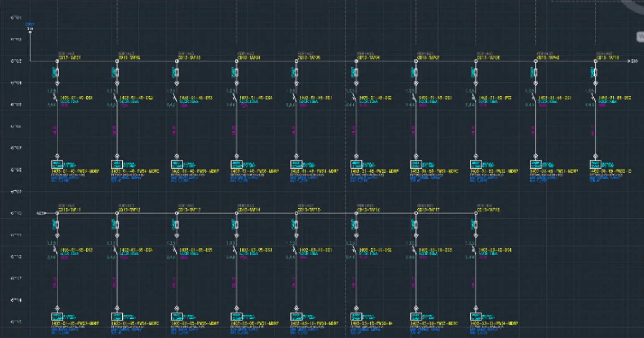Select the 1,3,5 terminal label on TAP01 switch
This screenshot has width=644, height=338.
click(51, 91)
